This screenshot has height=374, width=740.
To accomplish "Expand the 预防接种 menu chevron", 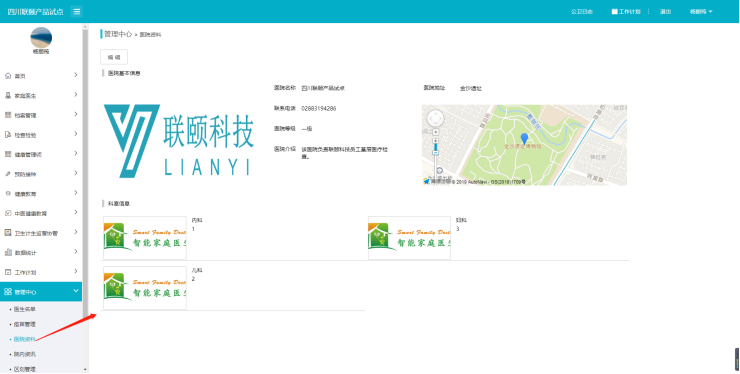I will pyautogui.click(x=76, y=173).
